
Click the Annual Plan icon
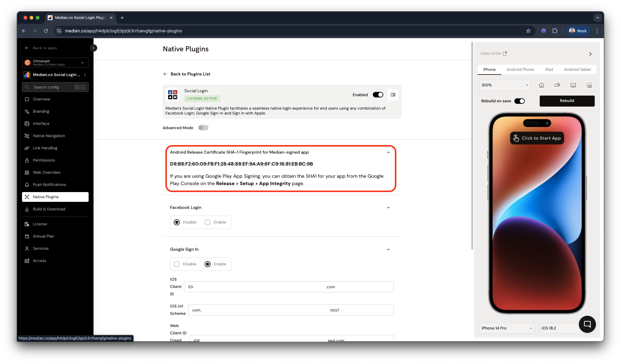coord(27,236)
